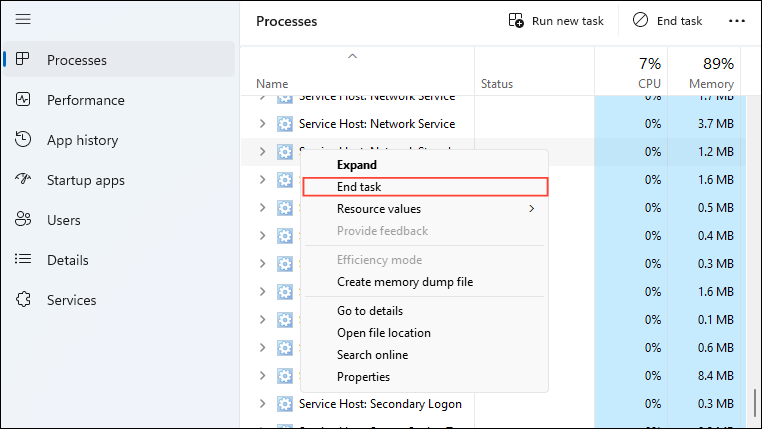762x429 pixels.
Task: Click the Services puzzle-piece icon
Action: coord(23,300)
